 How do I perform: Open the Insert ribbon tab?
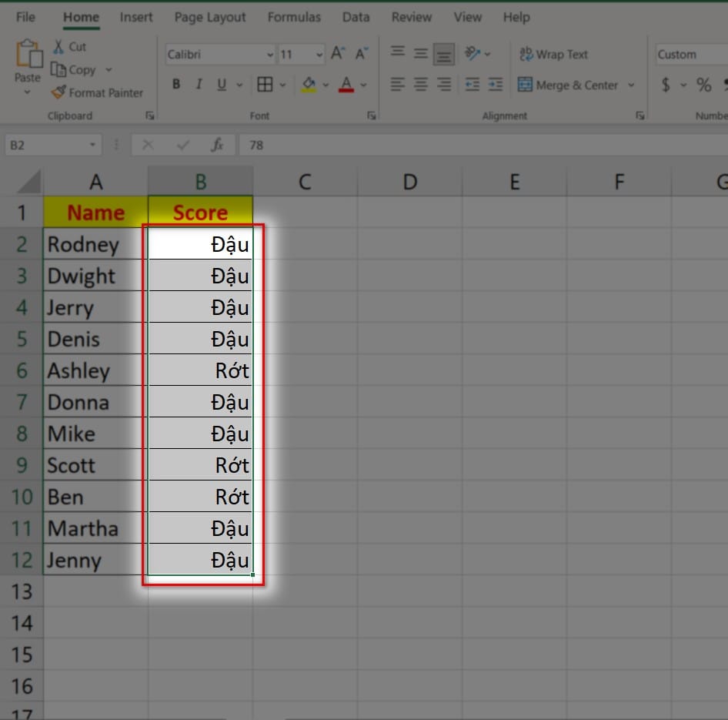coord(135,17)
